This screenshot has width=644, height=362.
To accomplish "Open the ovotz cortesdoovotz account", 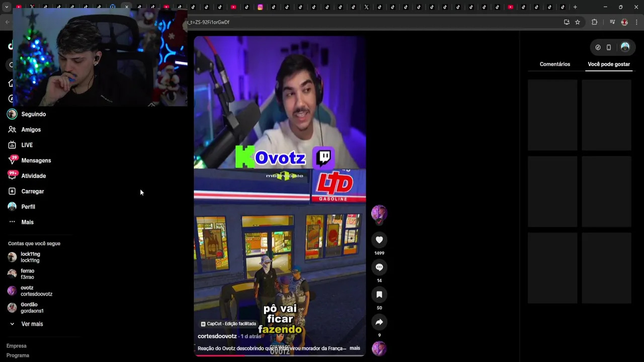I will point(30,291).
